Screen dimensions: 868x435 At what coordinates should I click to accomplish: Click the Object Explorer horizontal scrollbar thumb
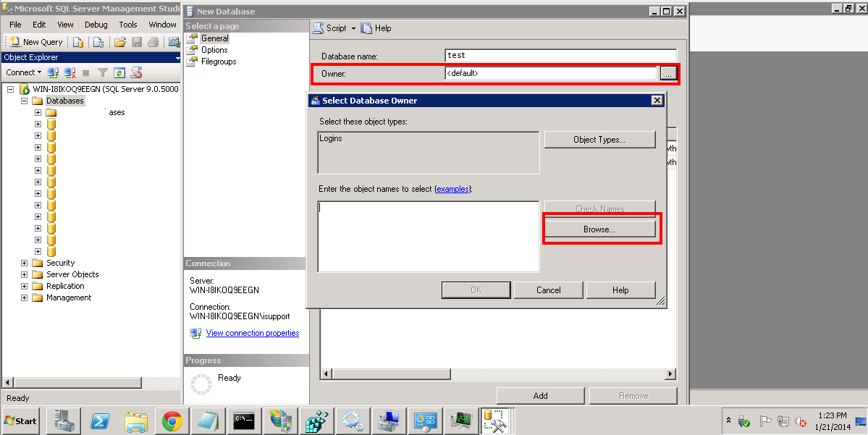tap(77, 383)
